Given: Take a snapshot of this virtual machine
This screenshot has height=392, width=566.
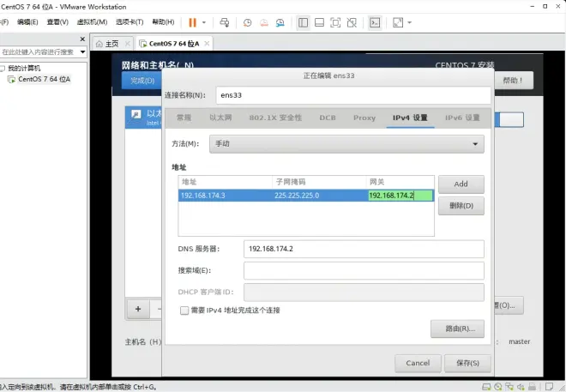Looking at the screenshot, I should 247,23.
